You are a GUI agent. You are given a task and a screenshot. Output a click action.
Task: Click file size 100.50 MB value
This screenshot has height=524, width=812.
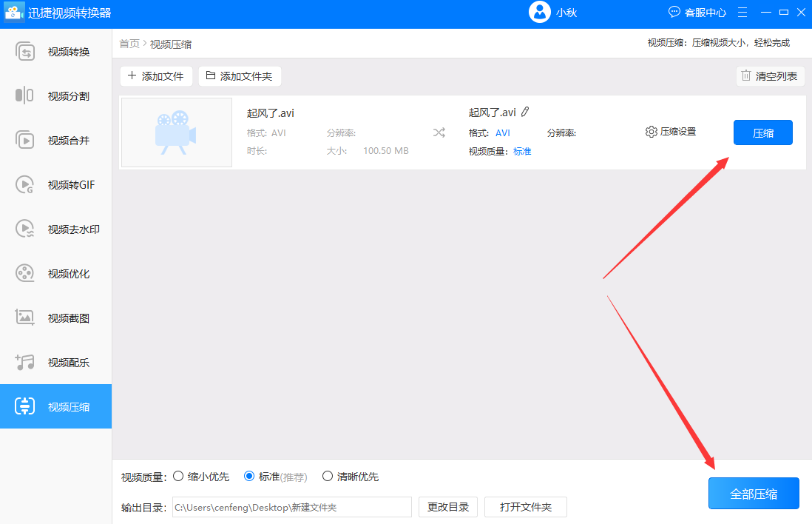(x=386, y=151)
